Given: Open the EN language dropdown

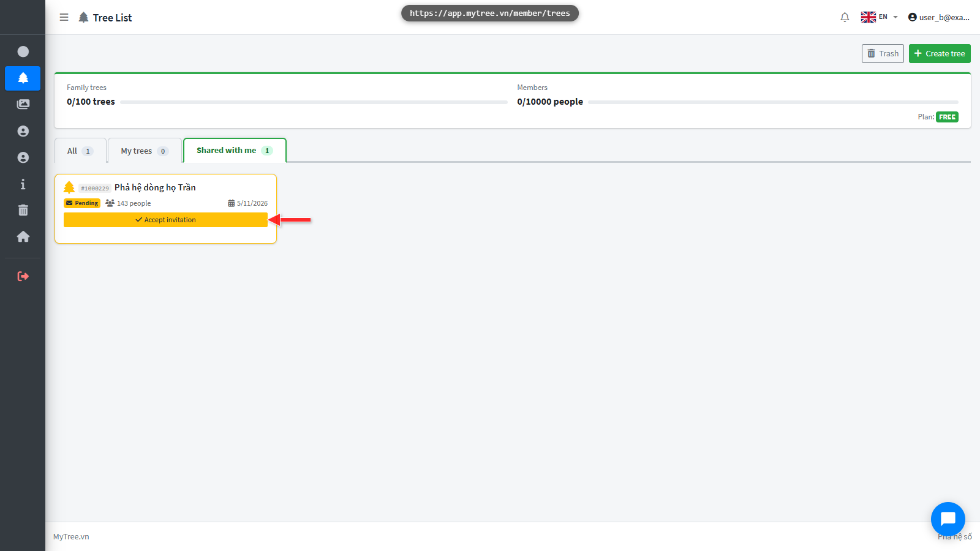Looking at the screenshot, I should pos(880,17).
